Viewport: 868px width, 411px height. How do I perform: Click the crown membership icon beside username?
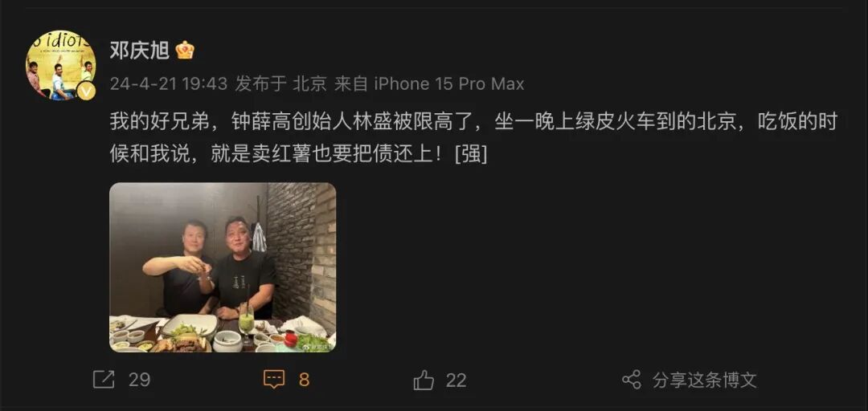click(x=185, y=51)
